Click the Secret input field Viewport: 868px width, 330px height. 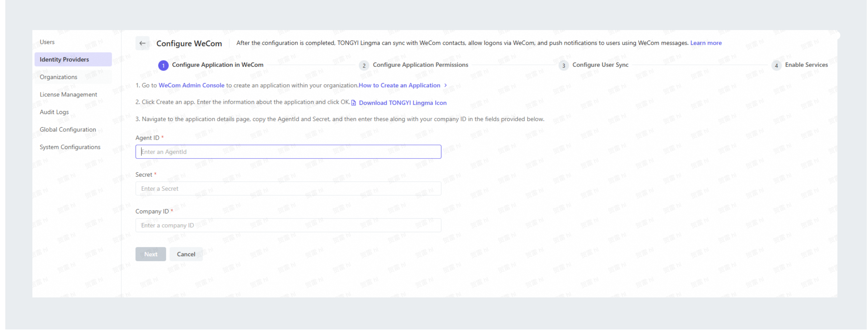point(288,189)
